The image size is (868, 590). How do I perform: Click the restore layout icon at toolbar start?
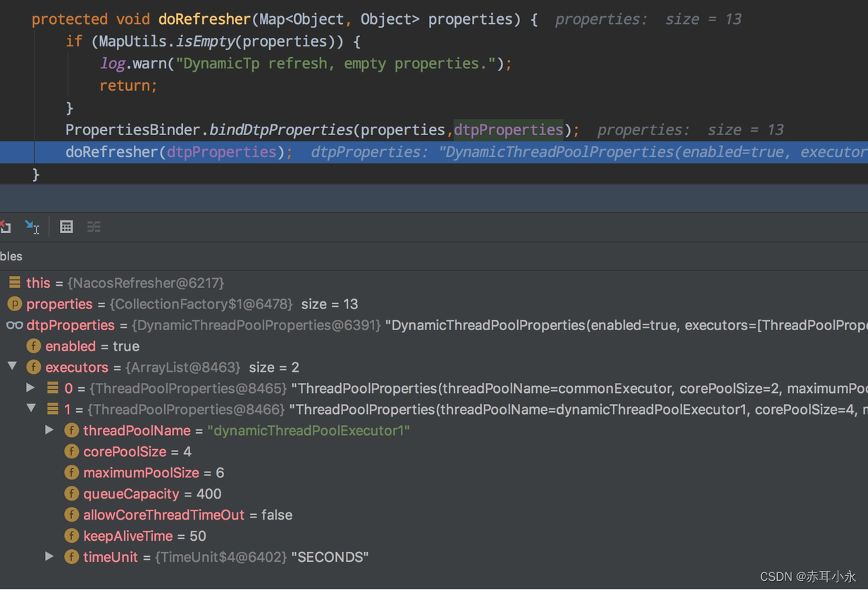click(x=5, y=227)
